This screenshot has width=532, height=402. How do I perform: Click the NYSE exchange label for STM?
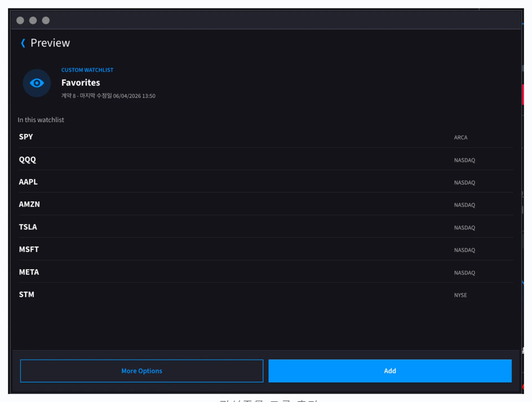tap(460, 295)
